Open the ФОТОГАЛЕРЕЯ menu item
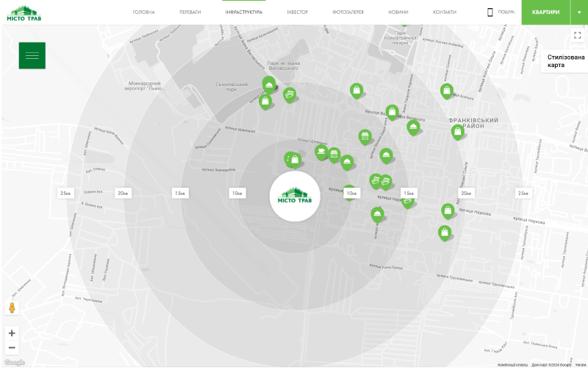Viewport: 588px width, 368px height. coord(348,13)
